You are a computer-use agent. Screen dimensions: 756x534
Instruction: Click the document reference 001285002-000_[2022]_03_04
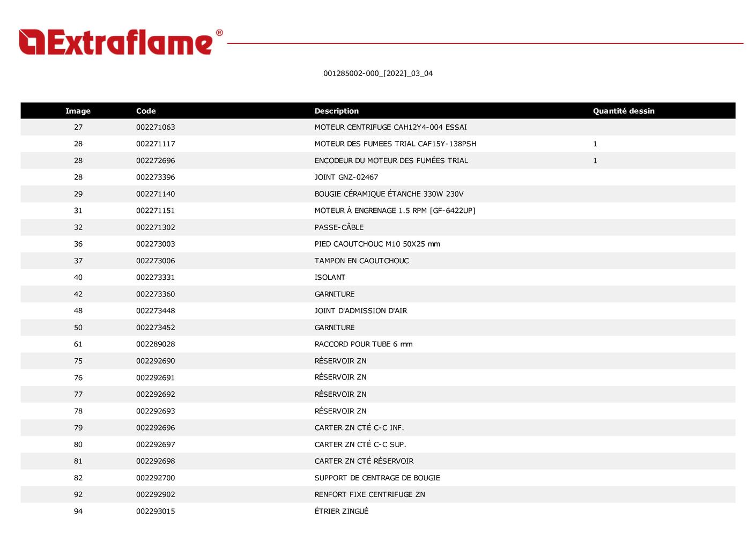[x=377, y=73]
